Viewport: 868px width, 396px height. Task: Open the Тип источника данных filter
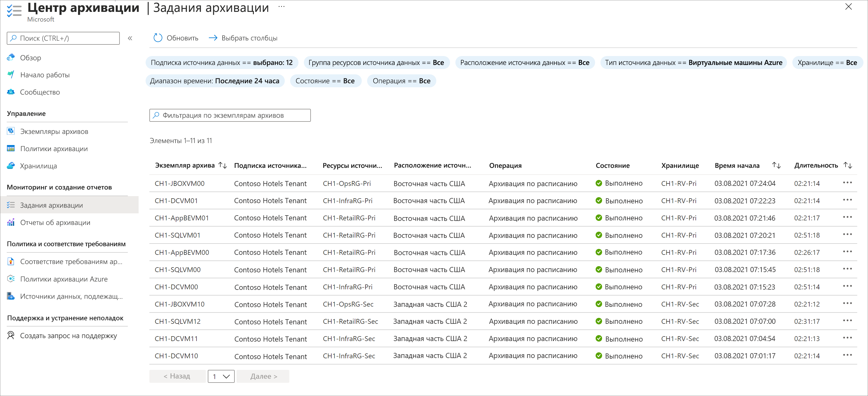(x=693, y=62)
